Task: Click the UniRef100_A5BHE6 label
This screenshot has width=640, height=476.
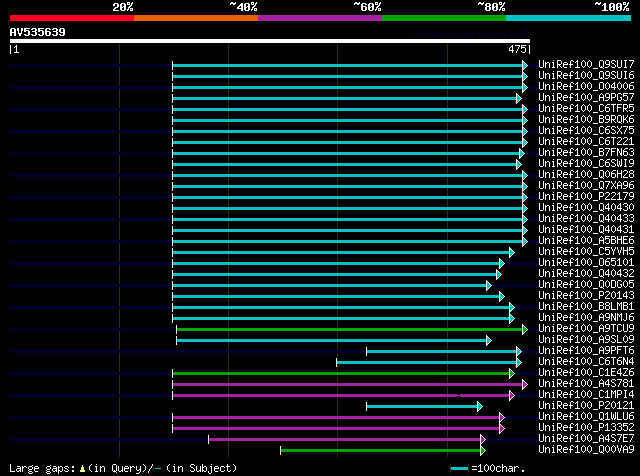Action: click(x=586, y=241)
